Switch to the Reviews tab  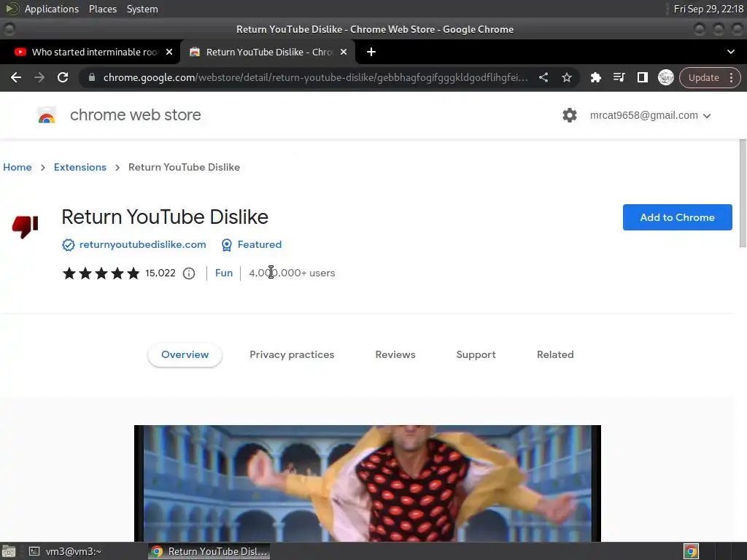[395, 355]
